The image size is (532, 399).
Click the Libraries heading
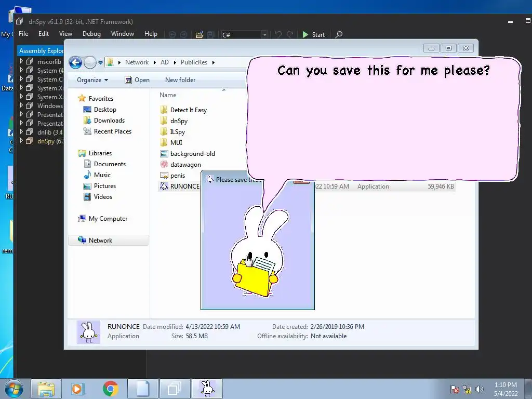pos(95,153)
